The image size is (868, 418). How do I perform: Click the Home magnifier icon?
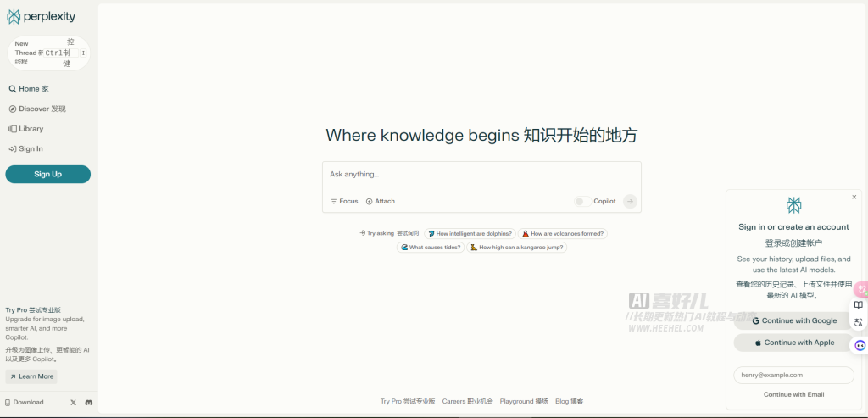(13, 88)
